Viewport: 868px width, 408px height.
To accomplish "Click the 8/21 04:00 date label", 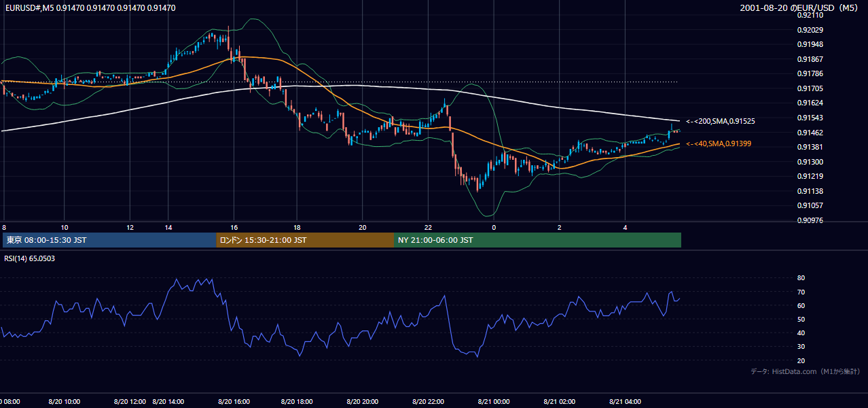I will [x=626, y=401].
